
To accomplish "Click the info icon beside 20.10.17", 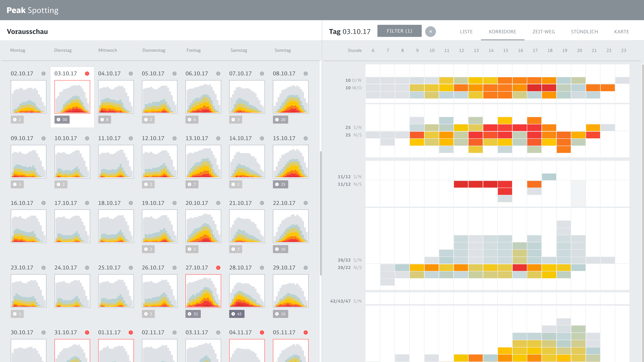I will [x=218, y=203].
